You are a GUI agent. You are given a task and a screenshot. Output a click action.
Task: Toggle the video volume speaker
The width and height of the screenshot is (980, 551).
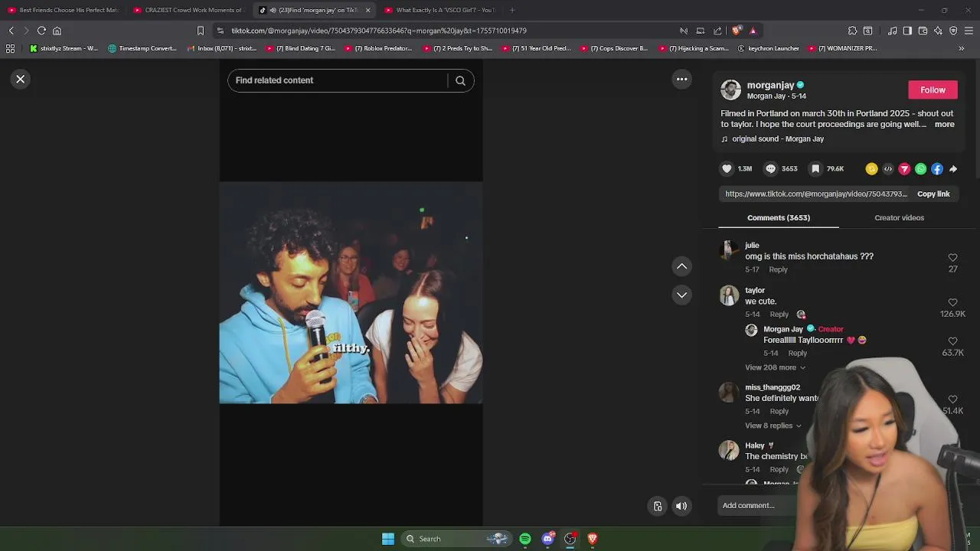(x=681, y=506)
